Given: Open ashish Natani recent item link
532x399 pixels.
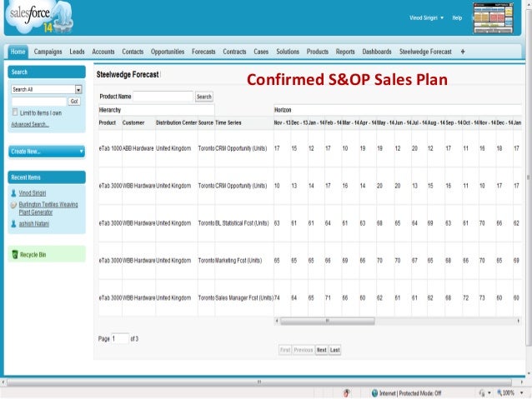Looking at the screenshot, I should coord(34,224).
